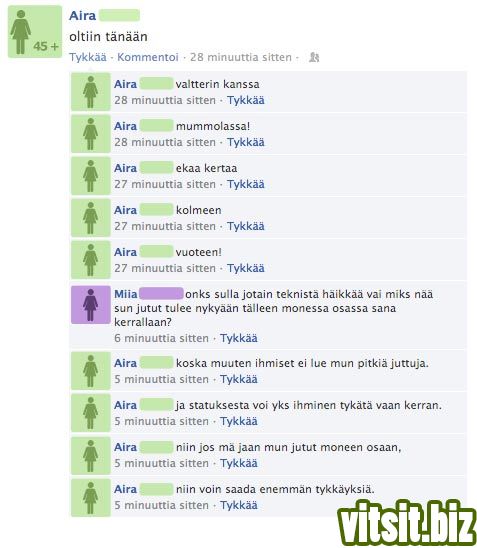Like the 'ja statuksesta voi yks ihminen' comment
This screenshot has height=548, width=477.
(239, 421)
